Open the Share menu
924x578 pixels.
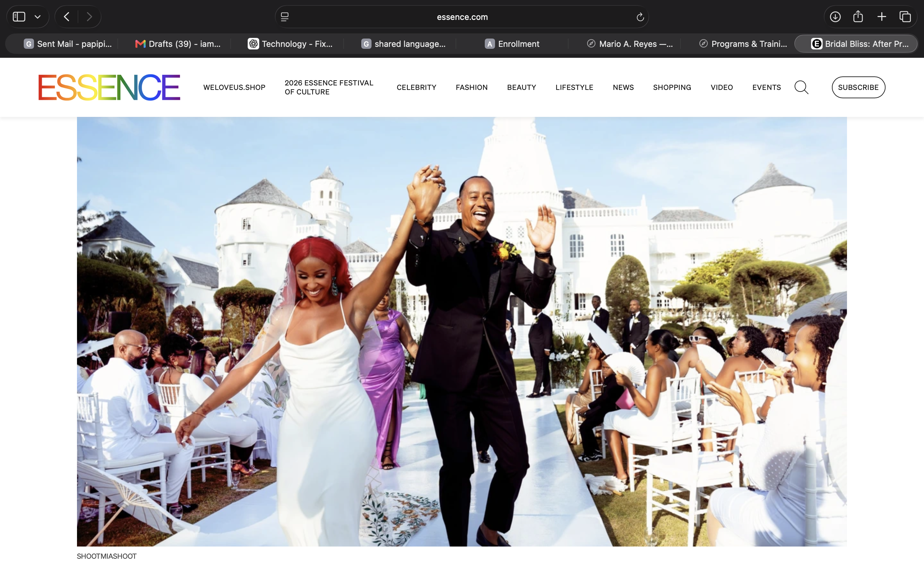pyautogui.click(x=858, y=16)
